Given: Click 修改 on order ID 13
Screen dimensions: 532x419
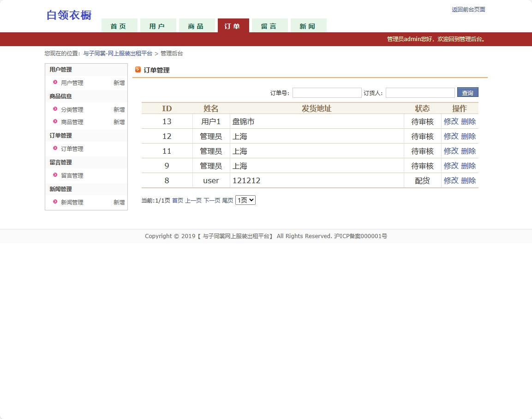Looking at the screenshot, I should [x=450, y=121].
